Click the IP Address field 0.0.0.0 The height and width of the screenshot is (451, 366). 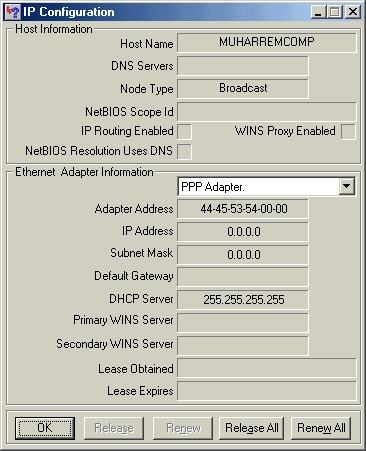[243, 232]
